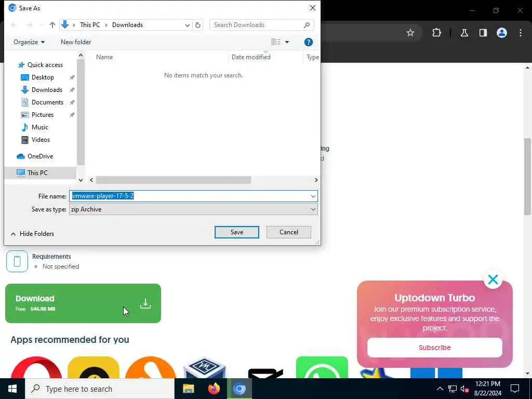The height and width of the screenshot is (399, 532).
Task: Click the taskbar search box
Action: [100, 389]
